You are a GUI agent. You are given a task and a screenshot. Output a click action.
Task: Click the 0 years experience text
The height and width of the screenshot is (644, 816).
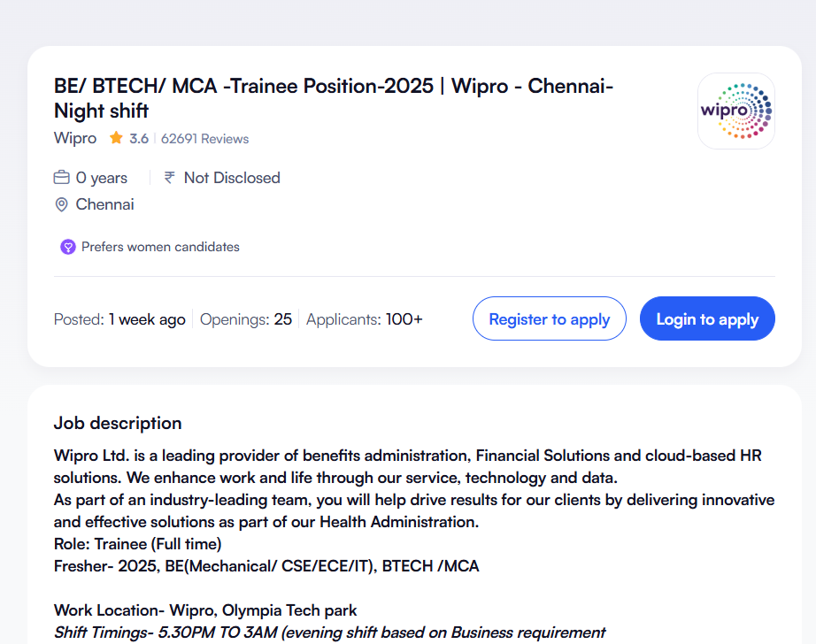click(x=102, y=178)
